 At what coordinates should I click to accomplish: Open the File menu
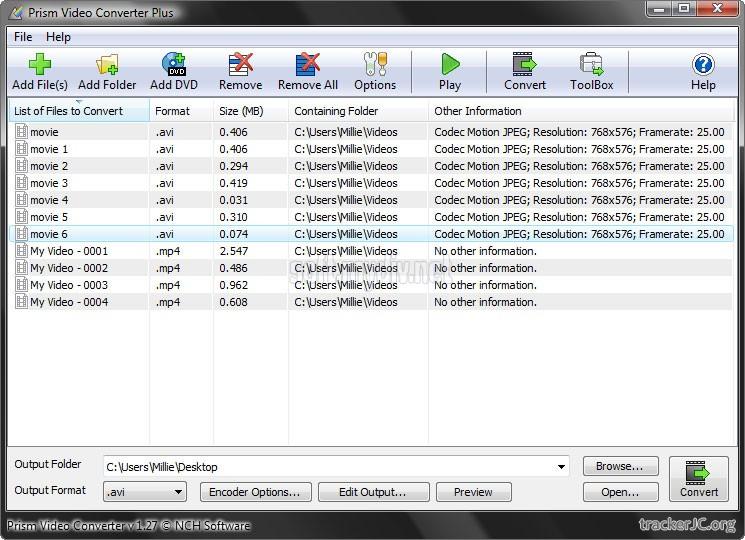pos(23,37)
